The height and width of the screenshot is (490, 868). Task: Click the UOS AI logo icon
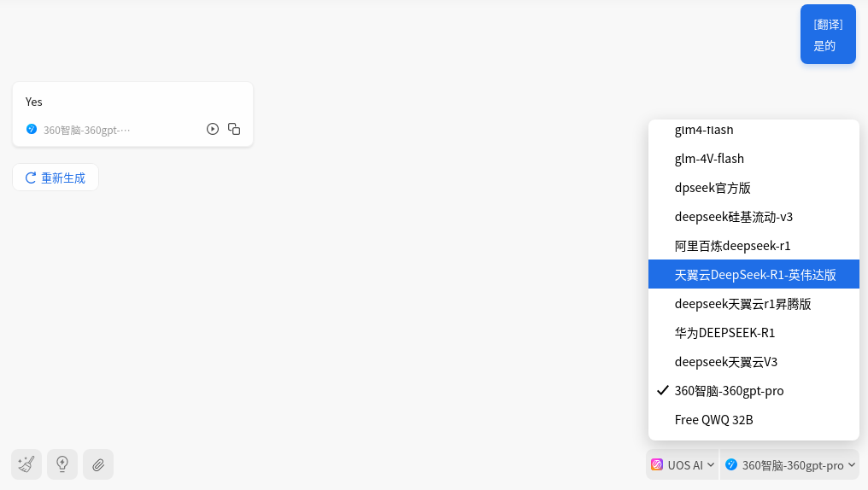[657, 464]
